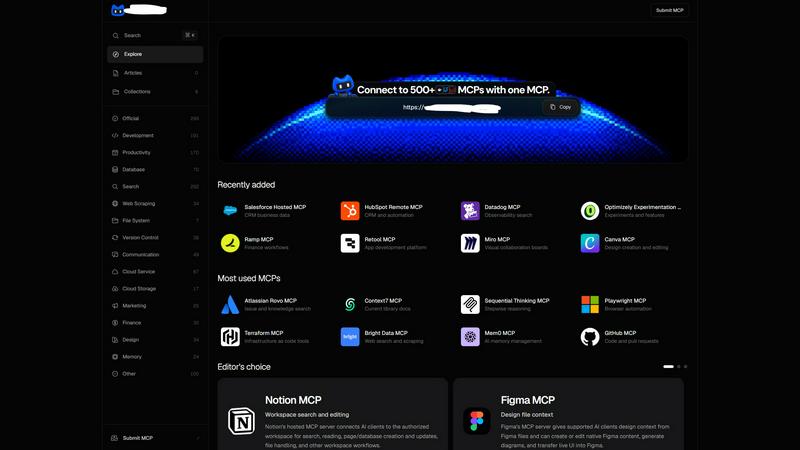The image size is (800, 450).
Task: Open the Other category
Action: pos(155,374)
